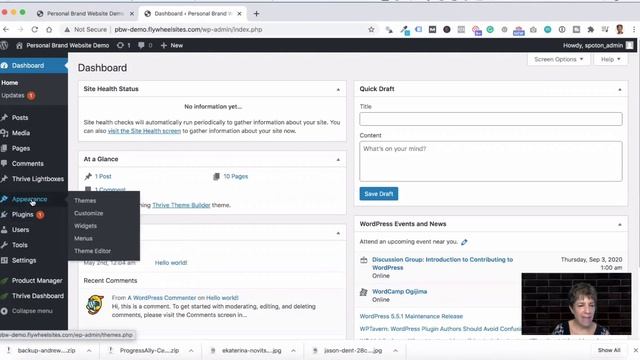Expand the Help dropdown

coord(610,59)
